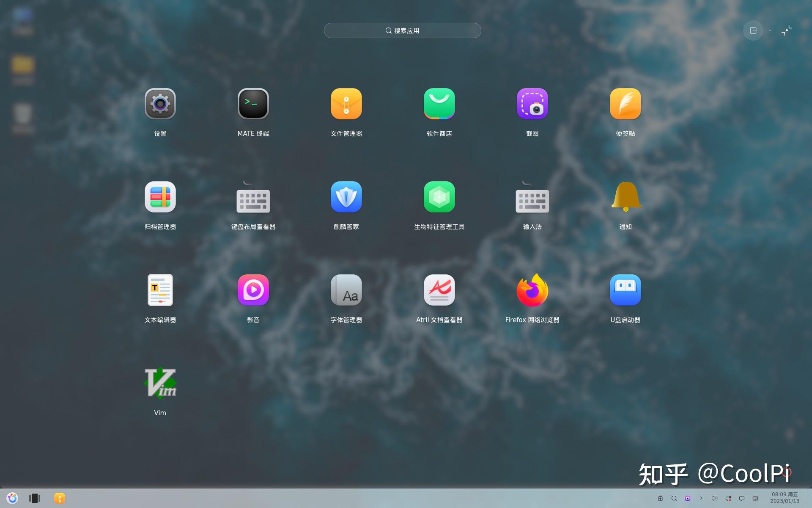Open 软件商店 software store

click(439, 104)
